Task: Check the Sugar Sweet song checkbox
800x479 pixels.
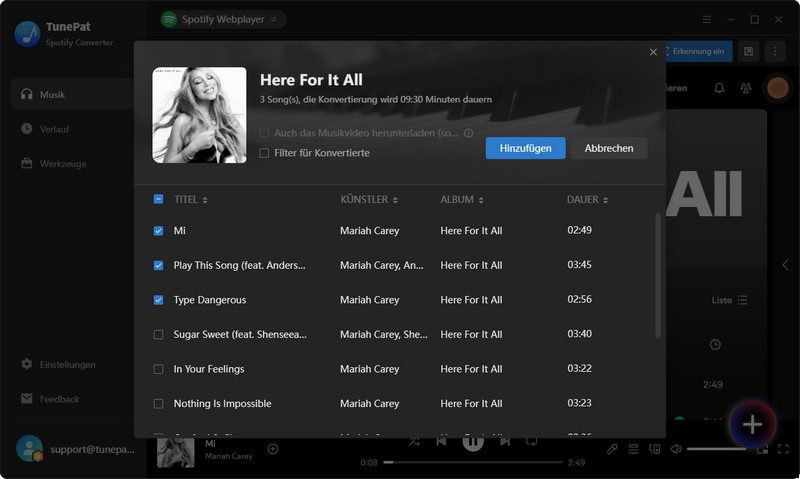Action: tap(159, 335)
